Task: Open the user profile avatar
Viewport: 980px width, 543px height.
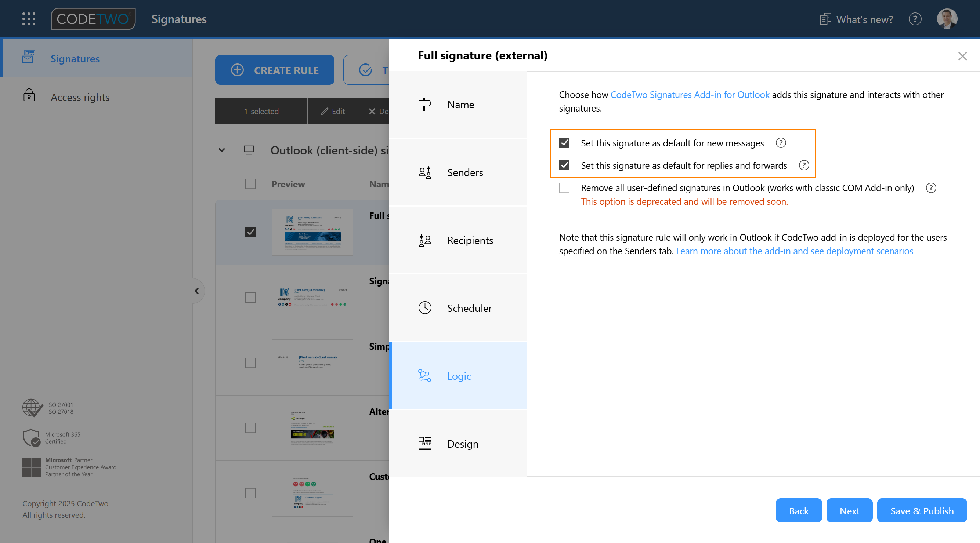Action: pyautogui.click(x=947, y=19)
